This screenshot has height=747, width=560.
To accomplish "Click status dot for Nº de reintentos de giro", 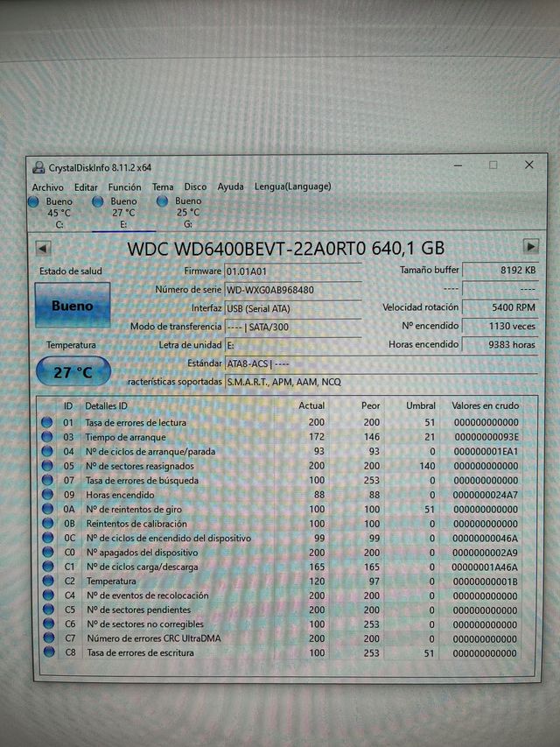I will [x=47, y=509].
